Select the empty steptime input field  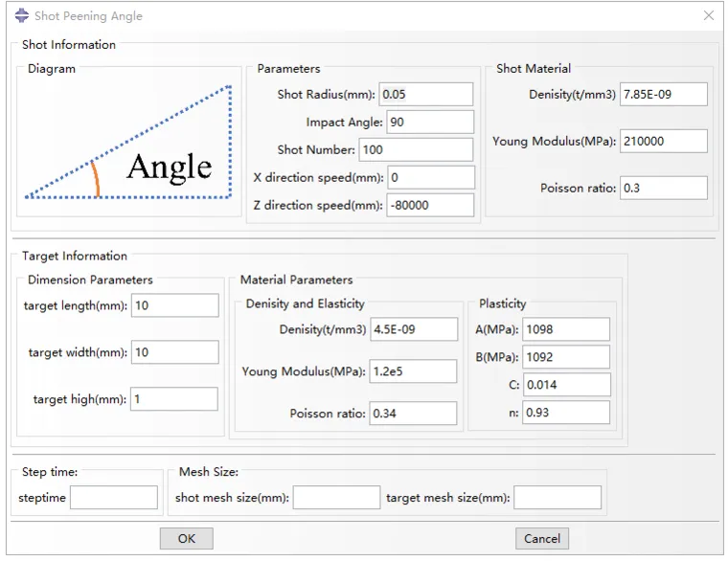coord(114,498)
